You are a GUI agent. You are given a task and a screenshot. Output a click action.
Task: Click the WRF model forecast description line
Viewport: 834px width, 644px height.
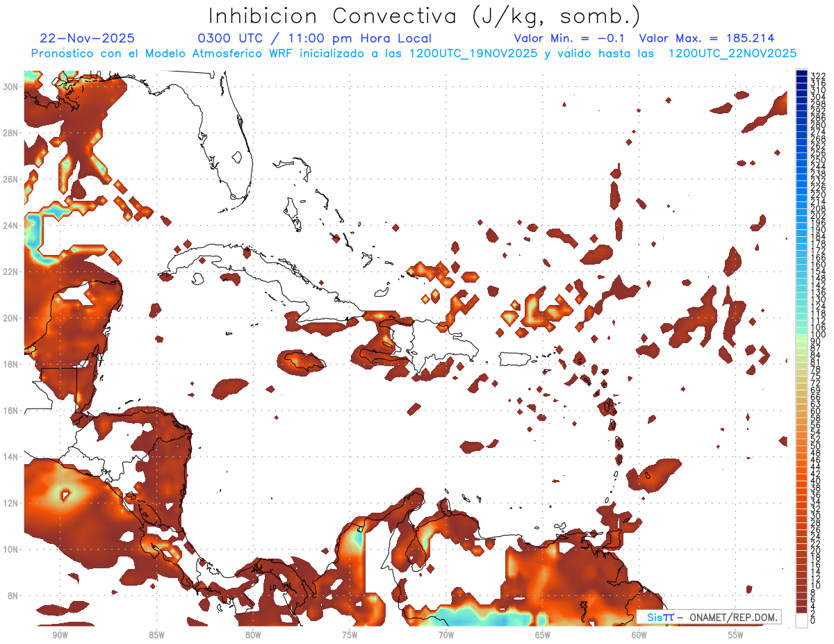click(414, 53)
